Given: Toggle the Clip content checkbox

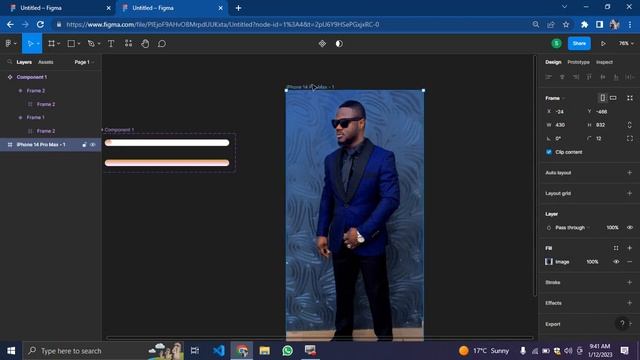Looking at the screenshot, I should (549, 152).
